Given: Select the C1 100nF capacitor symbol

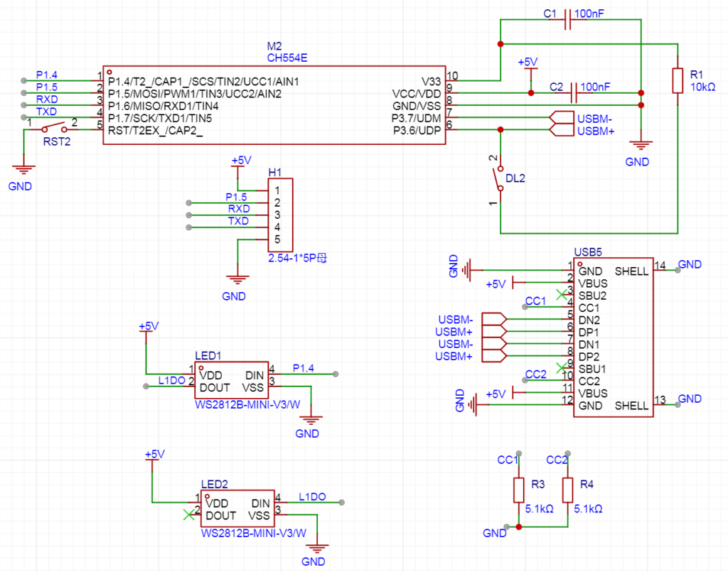Looking at the screenshot, I should (568, 21).
